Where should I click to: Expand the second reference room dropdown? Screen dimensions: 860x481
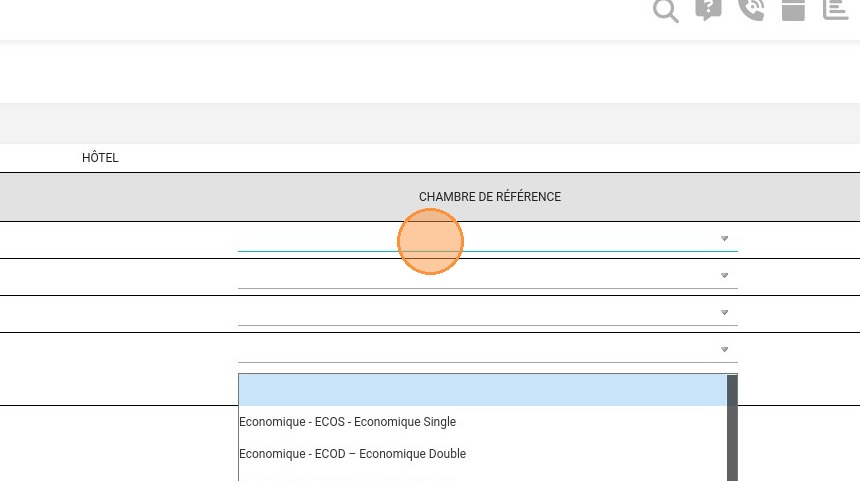click(488, 276)
